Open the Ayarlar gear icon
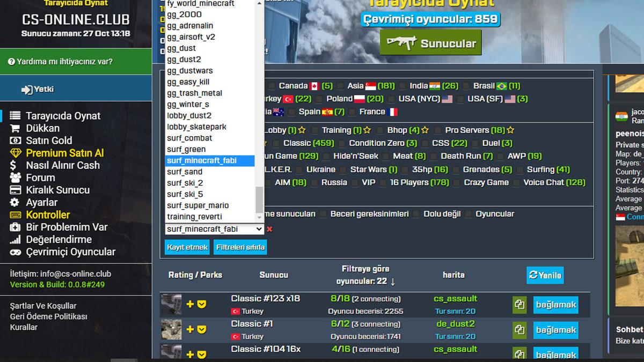The width and height of the screenshot is (644, 362). click(14, 202)
